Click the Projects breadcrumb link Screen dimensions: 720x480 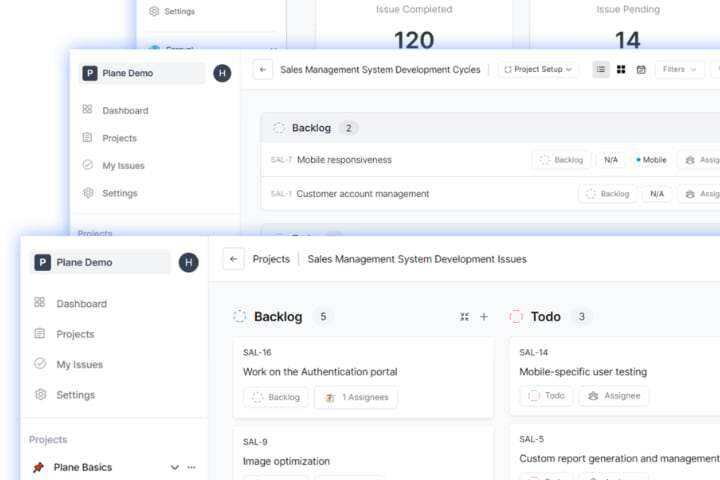point(271,259)
